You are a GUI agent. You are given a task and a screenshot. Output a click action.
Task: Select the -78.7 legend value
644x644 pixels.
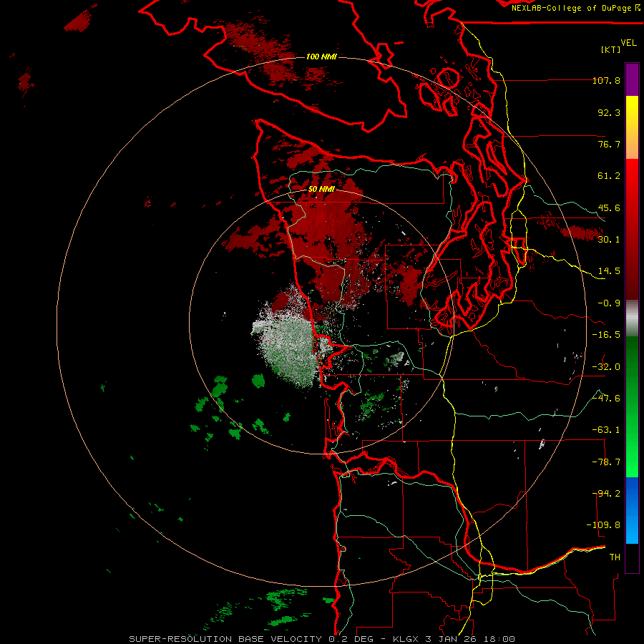tap(606, 462)
